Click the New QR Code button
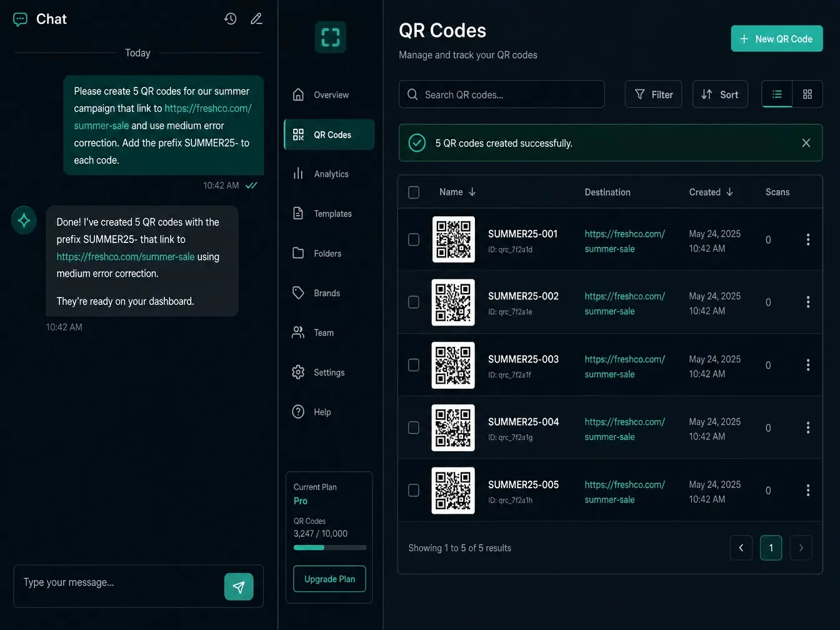The image size is (840, 630). 777,39
